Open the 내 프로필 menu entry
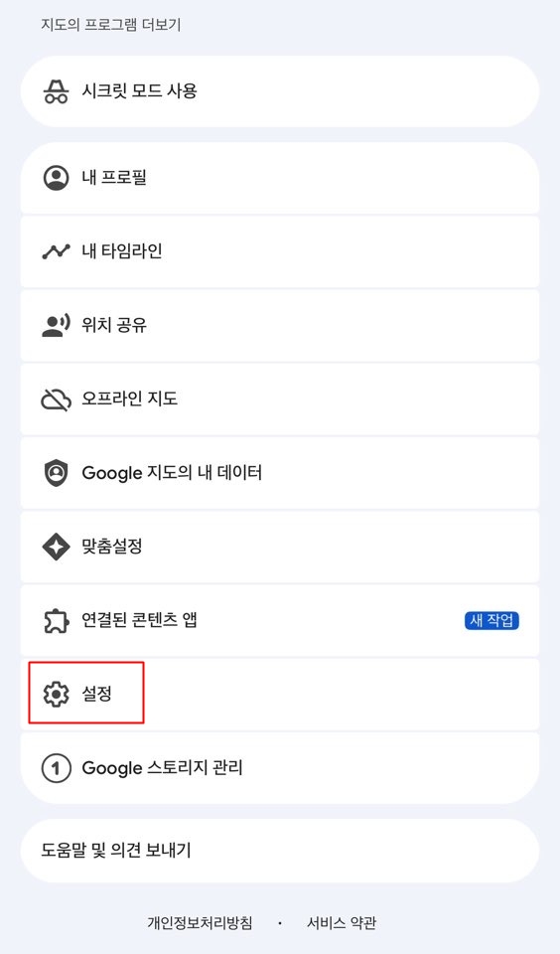This screenshot has height=954, width=560. pyautogui.click(x=280, y=178)
